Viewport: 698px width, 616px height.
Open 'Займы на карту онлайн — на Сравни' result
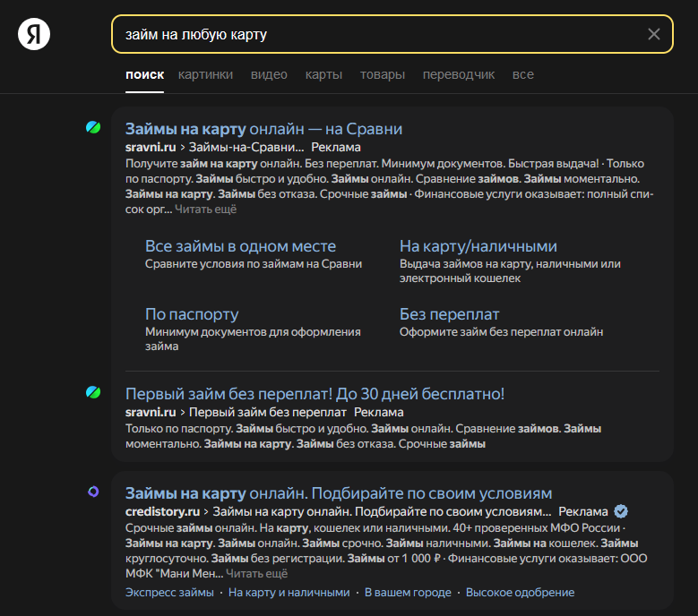pos(263,129)
